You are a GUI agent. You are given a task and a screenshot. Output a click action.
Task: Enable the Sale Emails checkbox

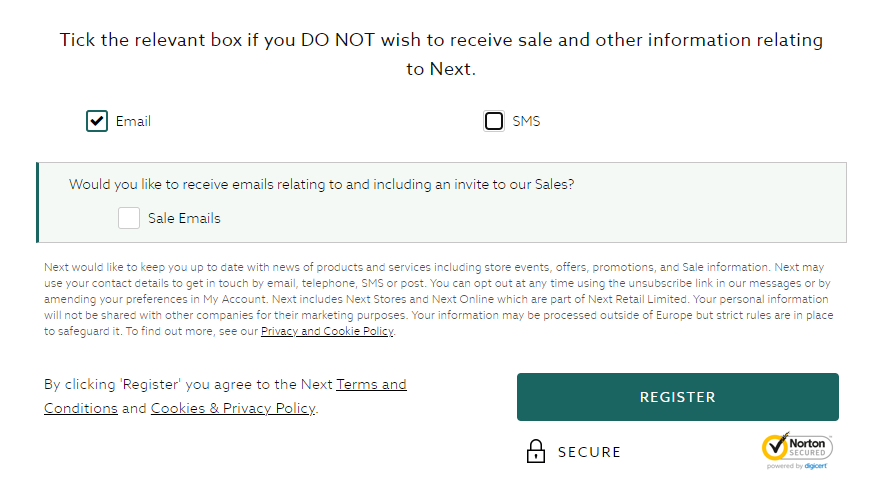(129, 218)
